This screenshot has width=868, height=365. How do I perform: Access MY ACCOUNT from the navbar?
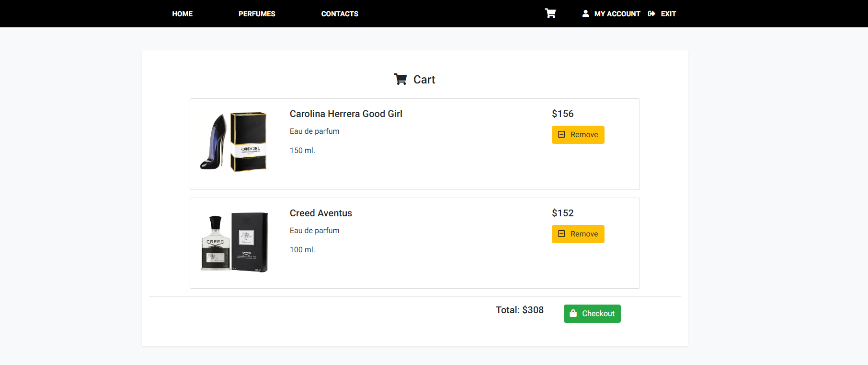(x=617, y=13)
